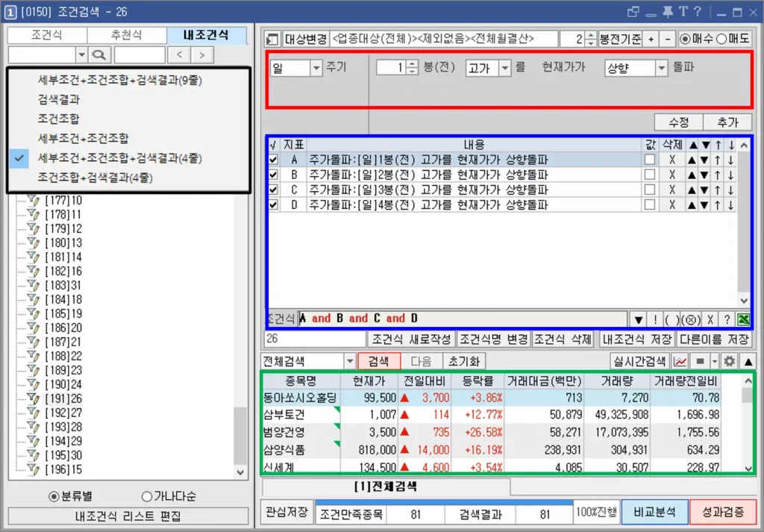Click the spinner next to value 2
764x532 pixels.
click(x=591, y=39)
